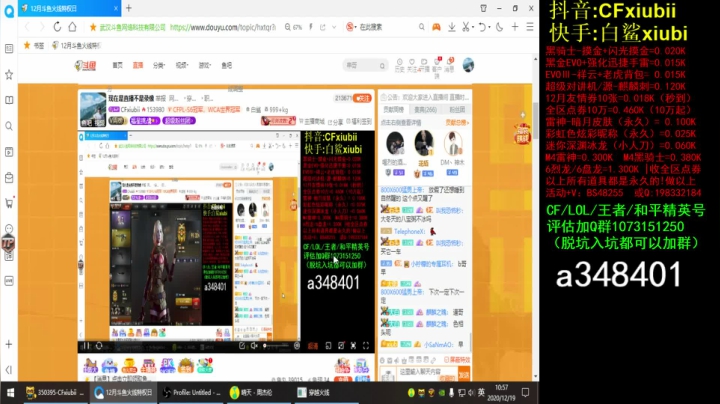Click the undo arrow icon in the toolbar

tap(482, 28)
